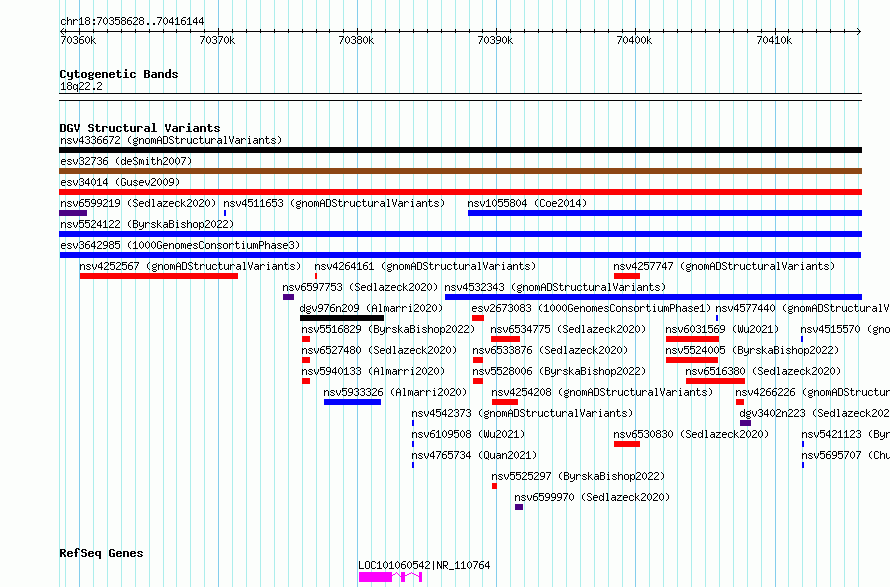The image size is (890, 587).
Task: Click the nsv4765734 Quan2021 label
Action: click(x=474, y=455)
